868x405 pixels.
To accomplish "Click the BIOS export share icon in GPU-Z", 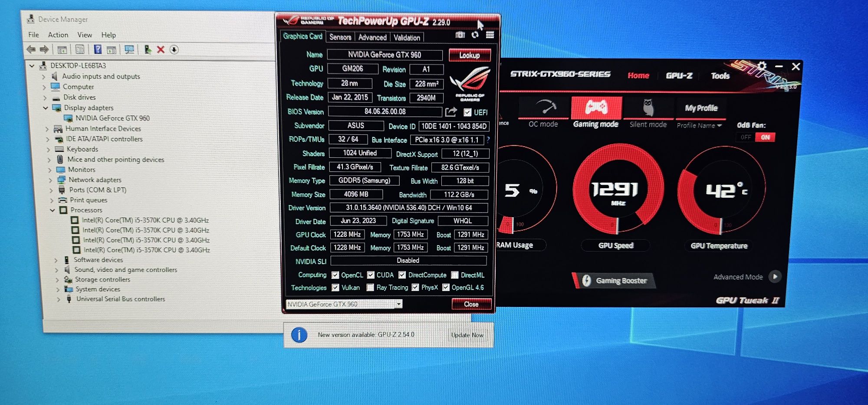I will coord(451,112).
